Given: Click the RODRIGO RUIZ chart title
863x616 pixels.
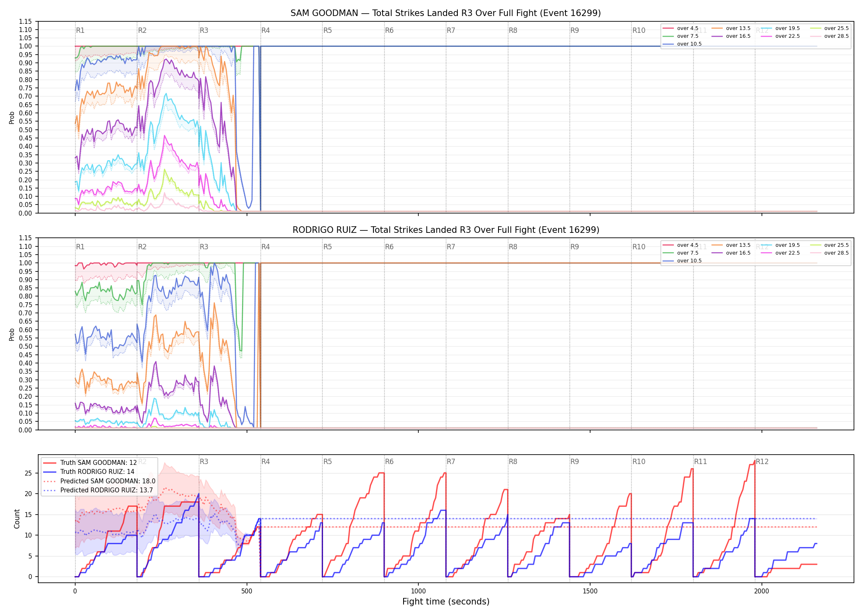Looking at the screenshot, I should coord(445,230).
